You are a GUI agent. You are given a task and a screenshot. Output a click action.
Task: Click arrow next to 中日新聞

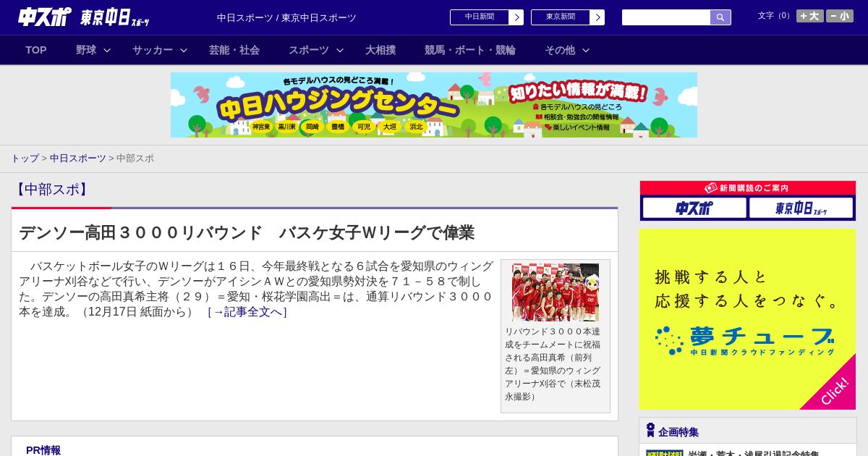pyautogui.click(x=516, y=17)
